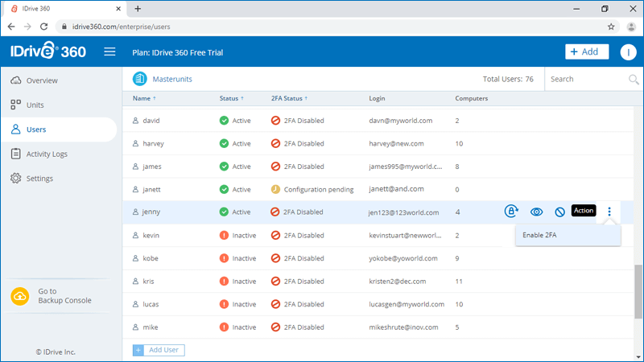Open three-dot action menu for jenny
Viewport: 644px width, 362px height.
[x=609, y=212]
